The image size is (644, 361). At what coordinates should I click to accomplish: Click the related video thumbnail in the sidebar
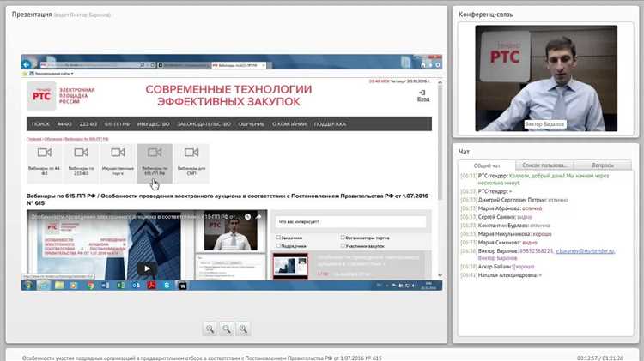[290, 266]
